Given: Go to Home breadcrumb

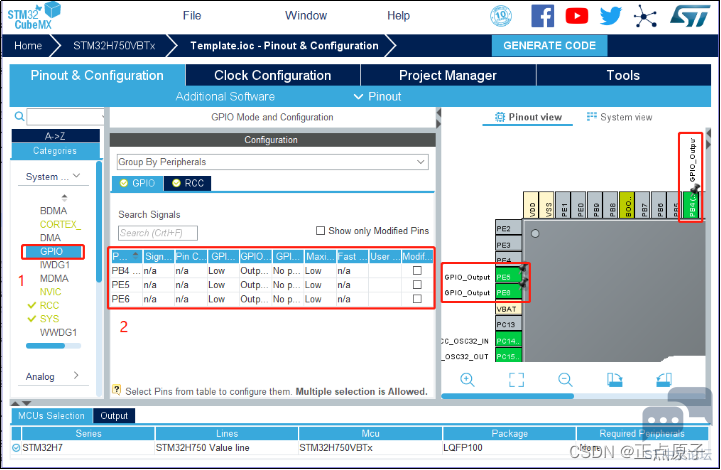Looking at the screenshot, I should (x=28, y=46).
